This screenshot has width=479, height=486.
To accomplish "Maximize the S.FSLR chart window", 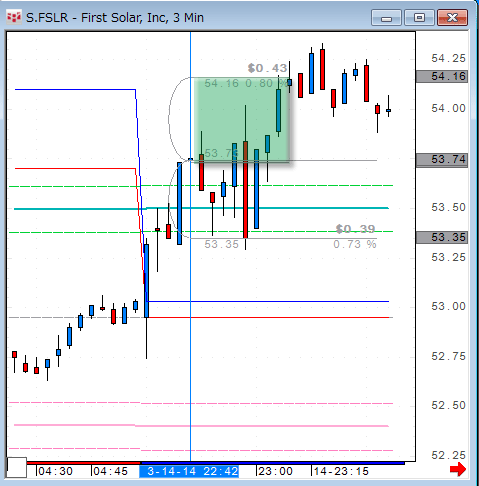I will (419, 18).
